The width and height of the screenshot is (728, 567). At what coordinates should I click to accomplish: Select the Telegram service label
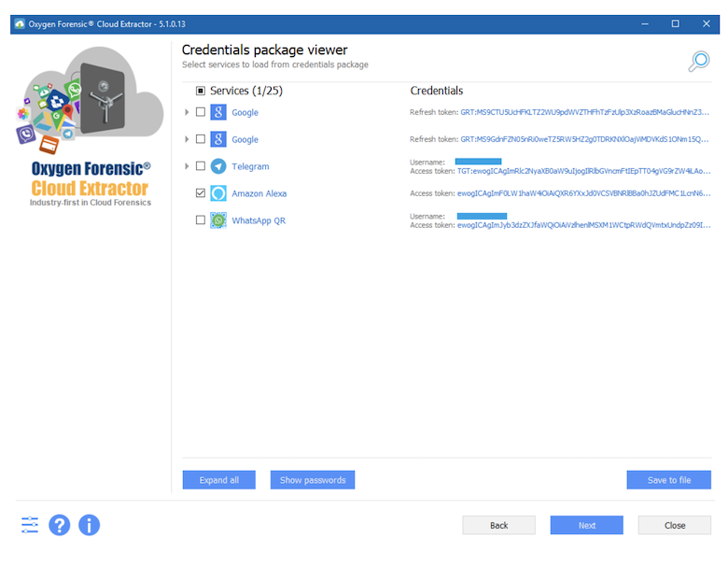point(250,166)
